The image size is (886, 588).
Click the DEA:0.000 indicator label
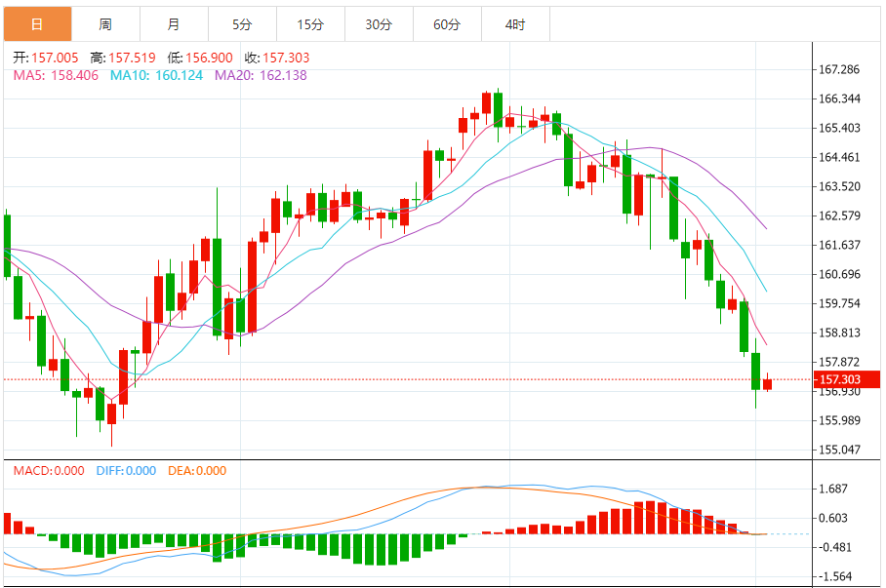pyautogui.click(x=197, y=471)
